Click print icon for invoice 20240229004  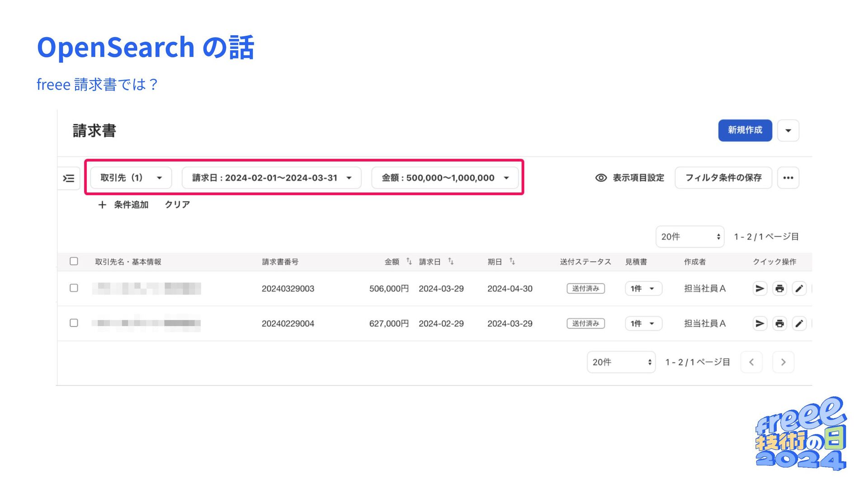coord(779,324)
